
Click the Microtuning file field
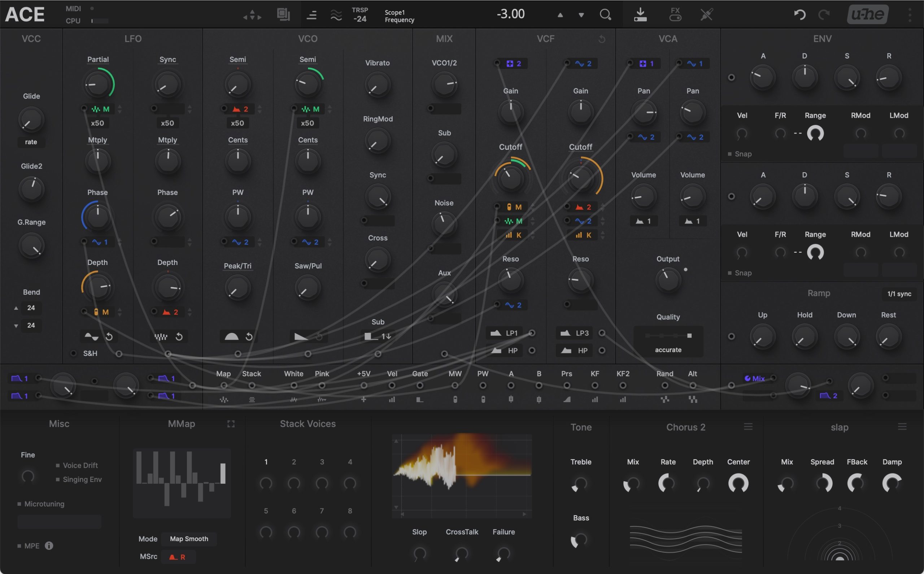pyautogui.click(x=59, y=522)
